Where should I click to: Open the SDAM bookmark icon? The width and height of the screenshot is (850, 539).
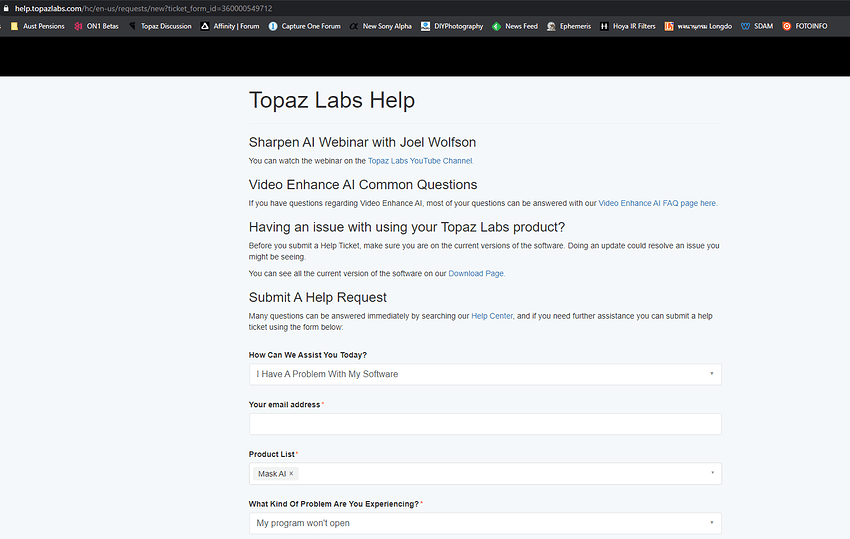click(x=745, y=26)
